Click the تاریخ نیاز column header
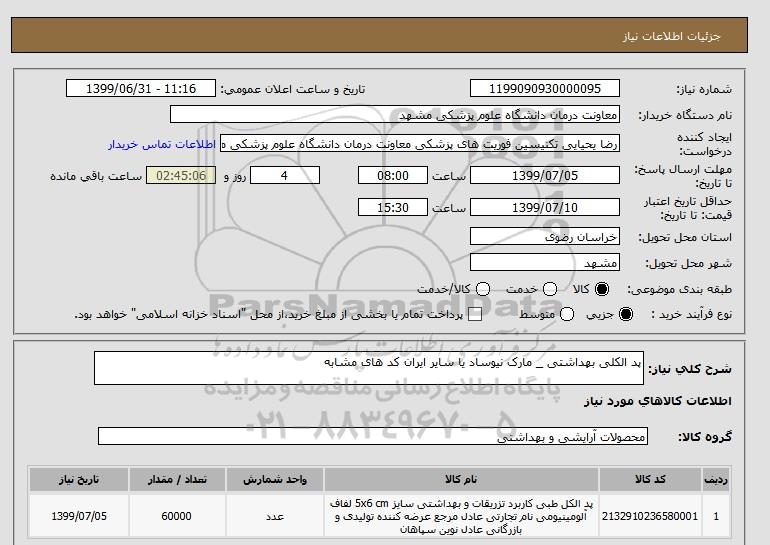The width and height of the screenshot is (770, 545). [79, 480]
